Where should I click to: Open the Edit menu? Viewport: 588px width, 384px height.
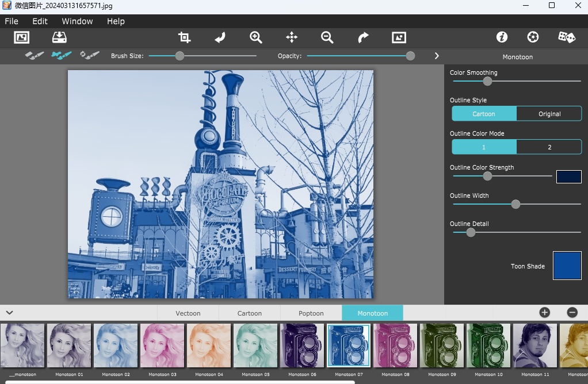tap(40, 21)
